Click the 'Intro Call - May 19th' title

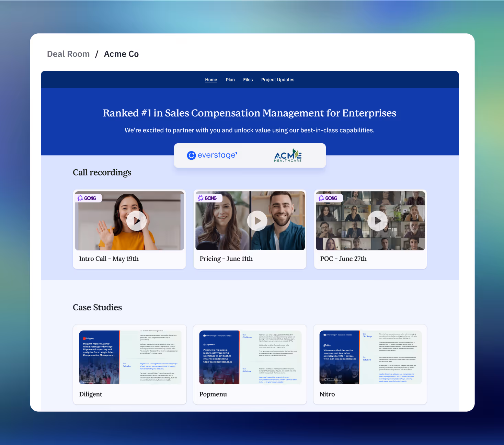(x=109, y=259)
